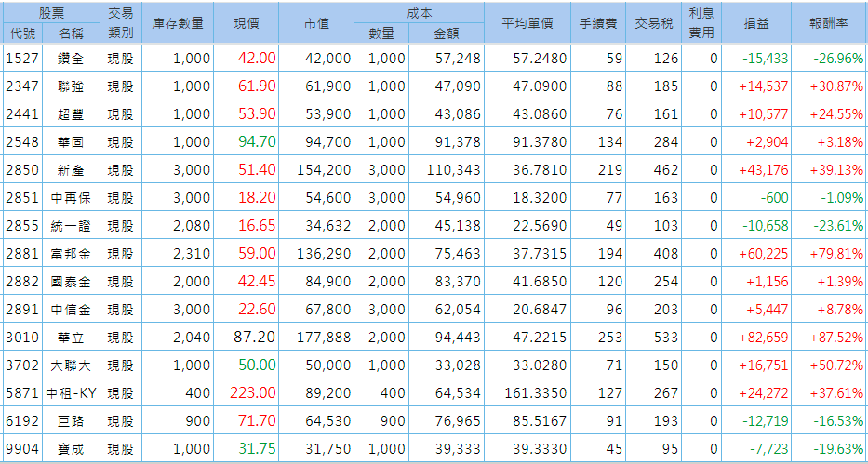The width and height of the screenshot is (868, 464).
Task: Click the 庫存數量 column header
Action: pos(178,22)
